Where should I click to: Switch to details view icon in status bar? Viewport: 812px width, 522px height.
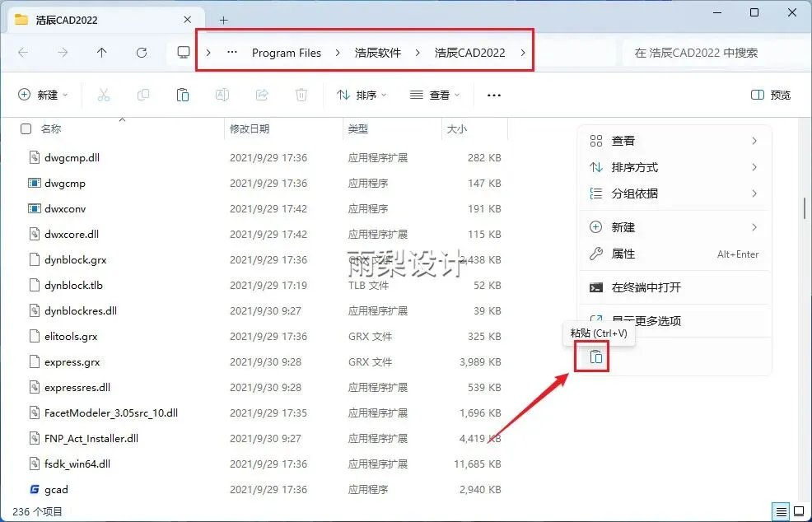(x=782, y=511)
